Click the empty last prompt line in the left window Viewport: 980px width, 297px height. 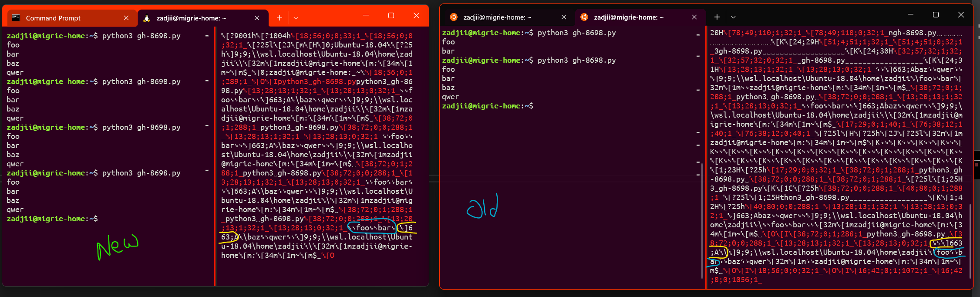click(x=52, y=219)
